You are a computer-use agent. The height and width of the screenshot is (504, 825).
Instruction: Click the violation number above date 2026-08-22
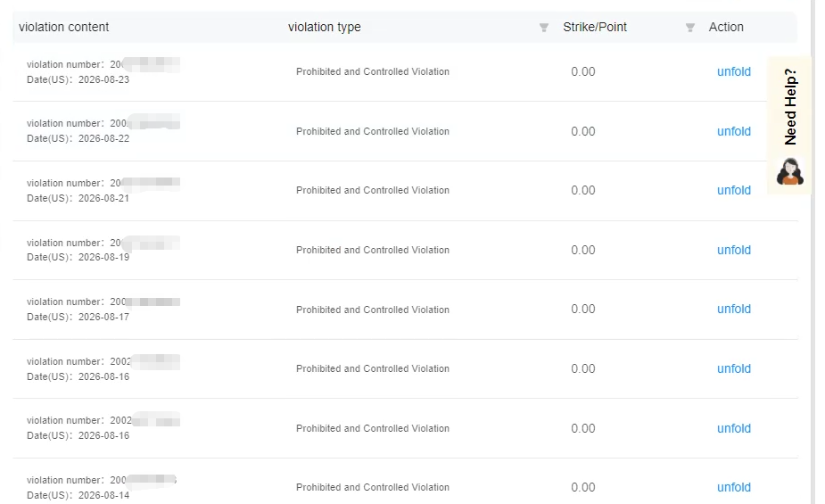coord(103,123)
